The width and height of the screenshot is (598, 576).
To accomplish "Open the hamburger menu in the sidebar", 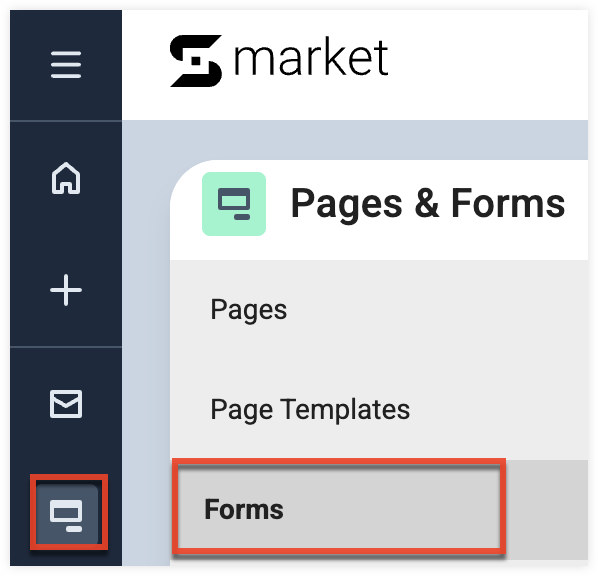I will point(66,64).
